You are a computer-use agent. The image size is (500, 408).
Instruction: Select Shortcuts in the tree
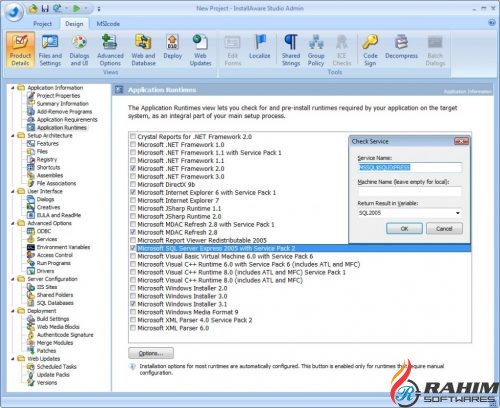48,167
